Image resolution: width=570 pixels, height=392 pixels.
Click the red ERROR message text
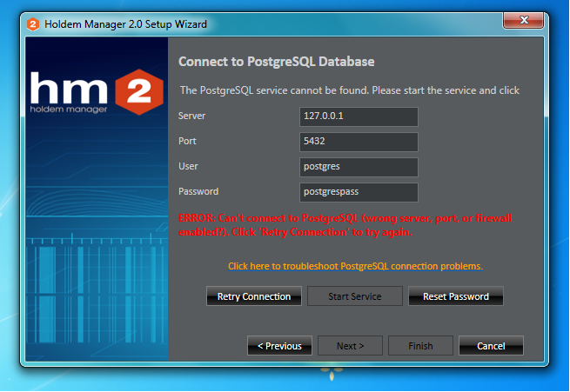click(345, 225)
